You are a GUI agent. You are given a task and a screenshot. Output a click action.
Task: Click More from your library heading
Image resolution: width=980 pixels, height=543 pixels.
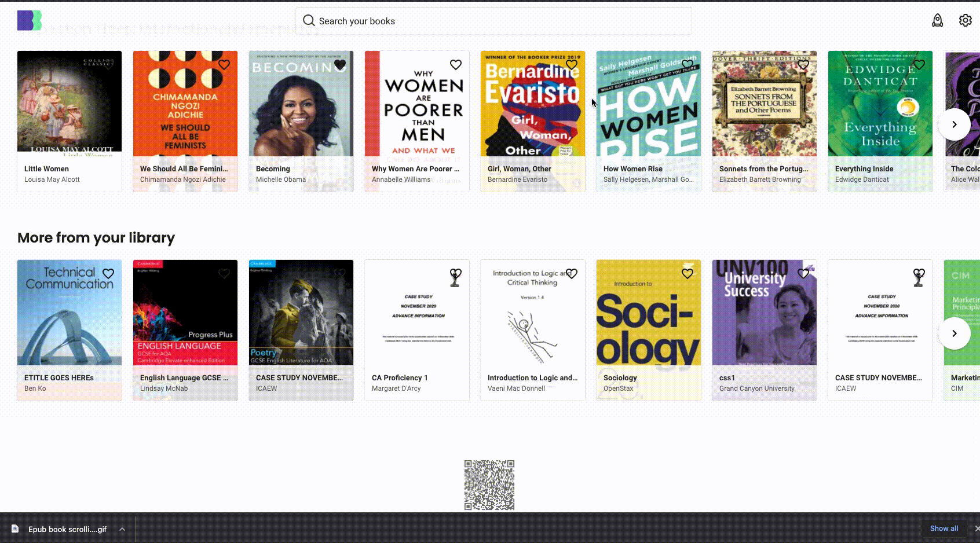96,238
